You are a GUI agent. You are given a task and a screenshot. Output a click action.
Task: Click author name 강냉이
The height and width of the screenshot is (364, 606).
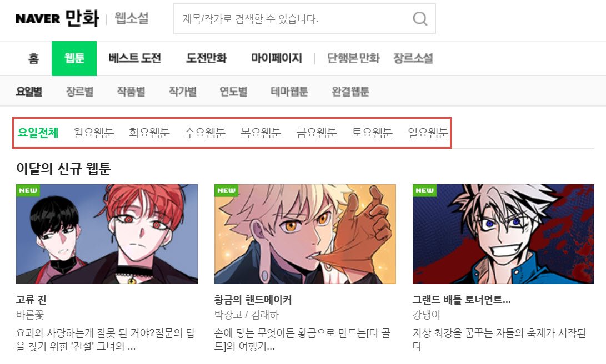click(426, 315)
